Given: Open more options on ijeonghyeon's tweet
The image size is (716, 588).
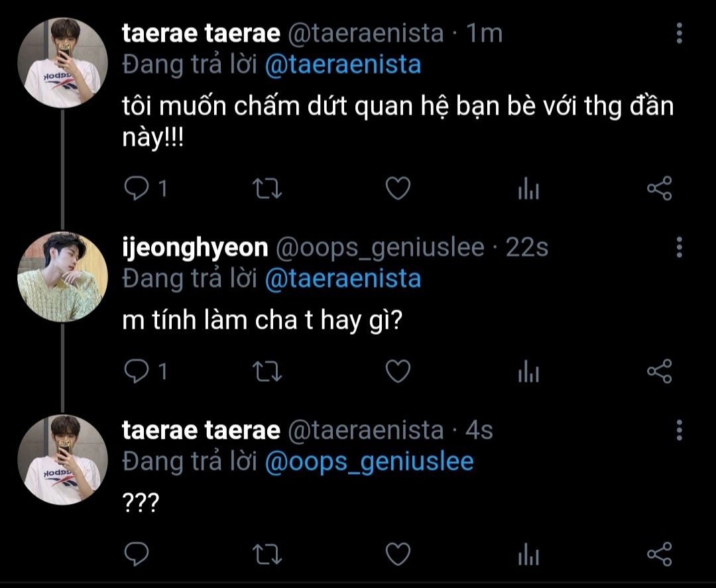Looking at the screenshot, I should click(x=679, y=247).
